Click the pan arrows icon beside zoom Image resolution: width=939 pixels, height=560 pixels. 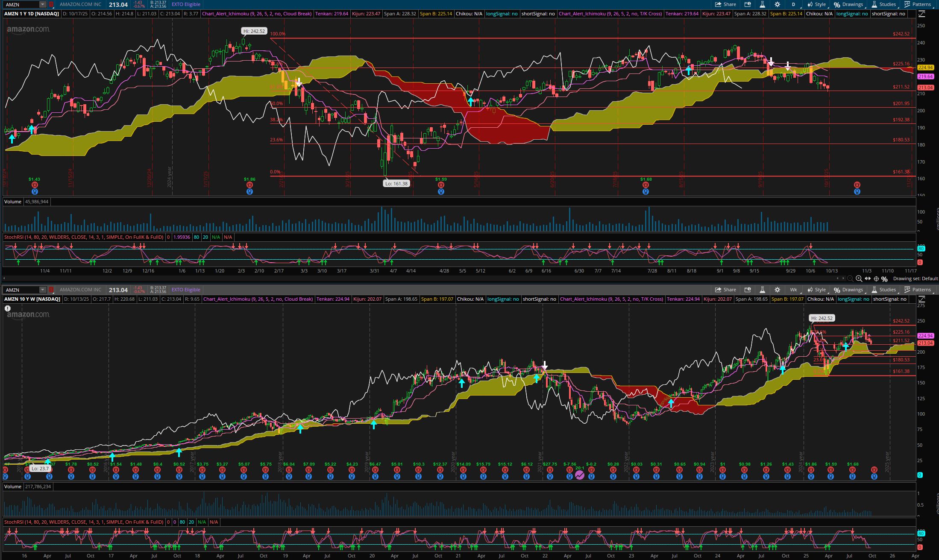click(x=868, y=279)
